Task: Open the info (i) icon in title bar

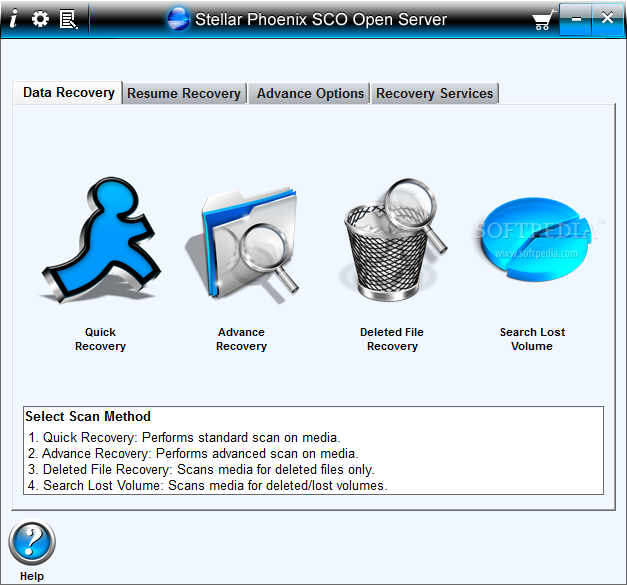Action: pos(14,18)
